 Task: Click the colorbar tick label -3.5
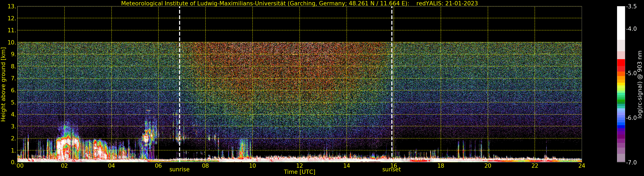[631, 6]
